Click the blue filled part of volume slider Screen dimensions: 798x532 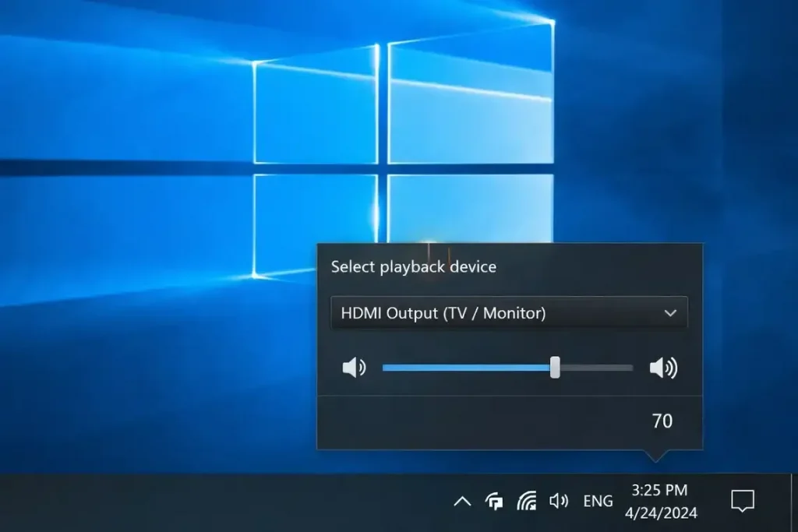click(x=466, y=368)
